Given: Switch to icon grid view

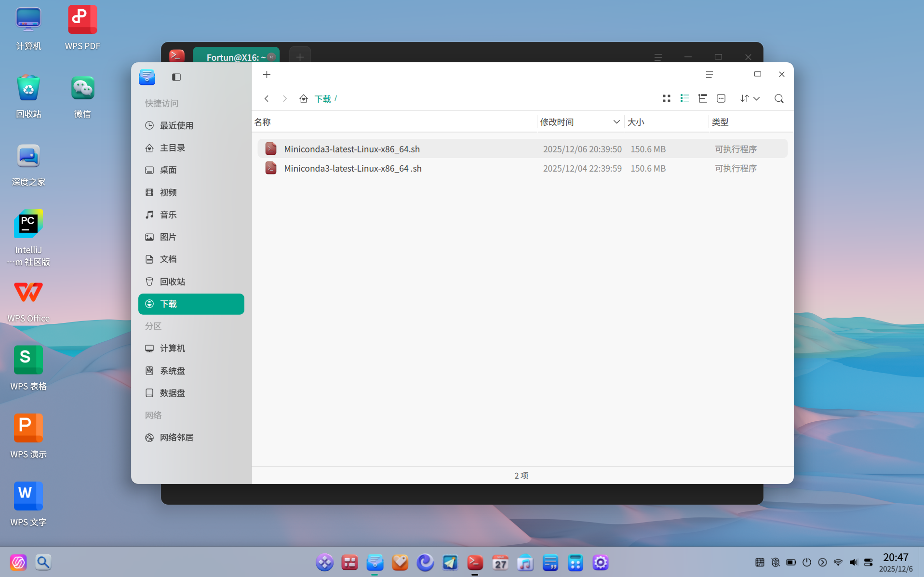Looking at the screenshot, I should 667,98.
